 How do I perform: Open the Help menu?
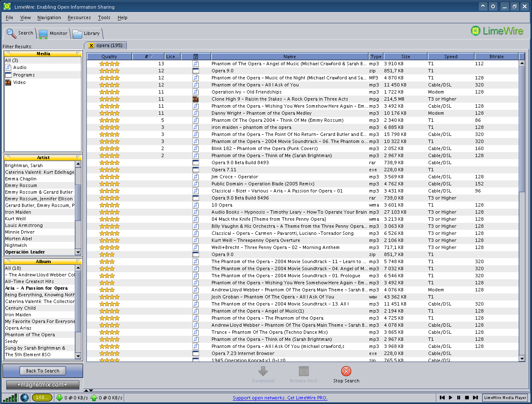click(x=122, y=17)
